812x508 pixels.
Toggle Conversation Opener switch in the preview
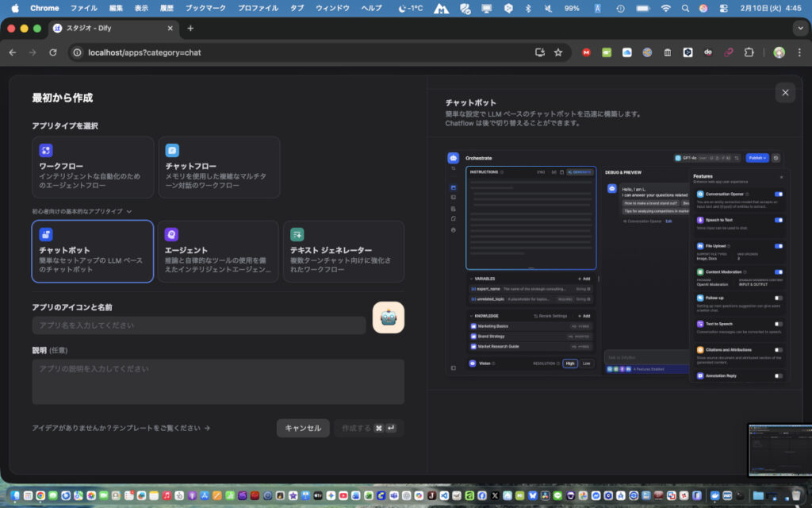click(778, 194)
